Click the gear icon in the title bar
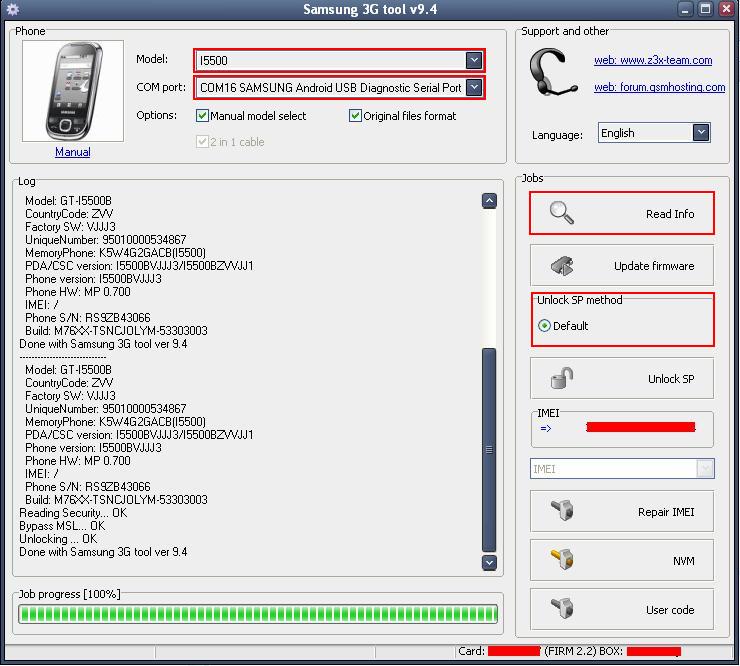 coord(12,9)
